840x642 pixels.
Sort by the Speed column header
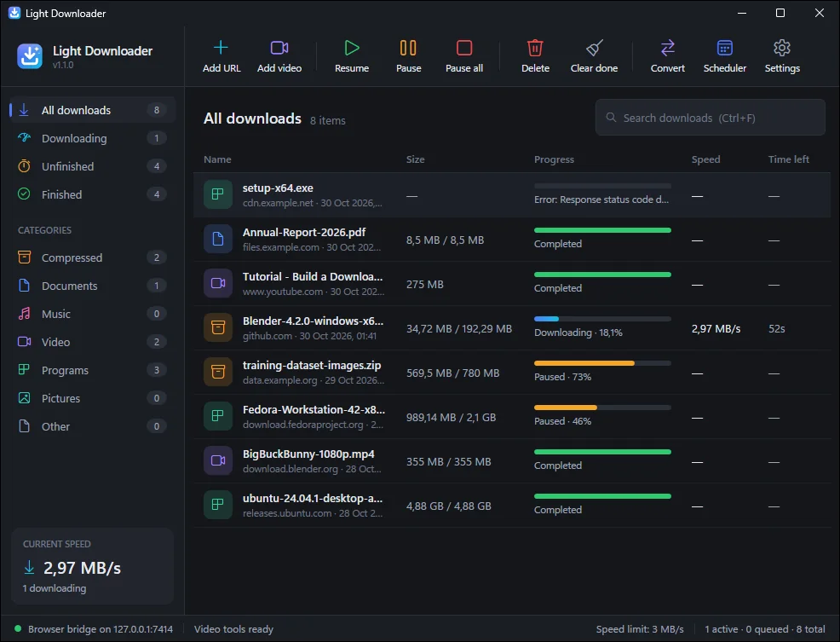[x=705, y=159]
